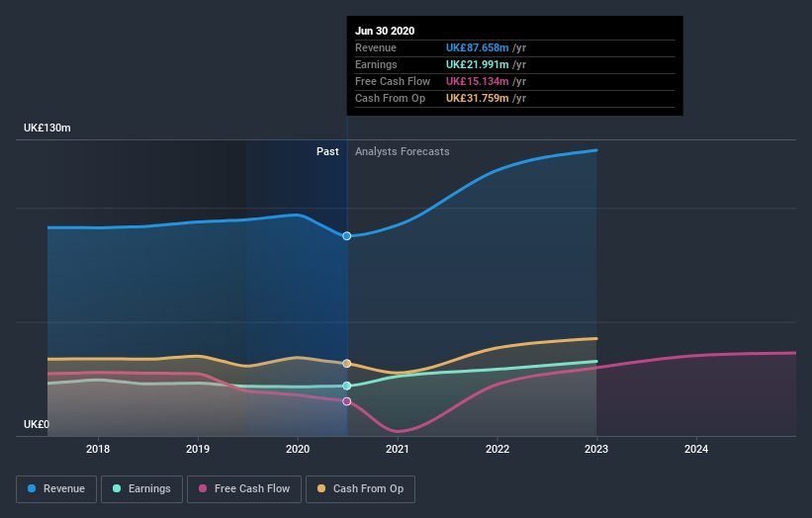Click the UK£0 y-axis label
The height and width of the screenshot is (518, 812).
pyautogui.click(x=37, y=424)
